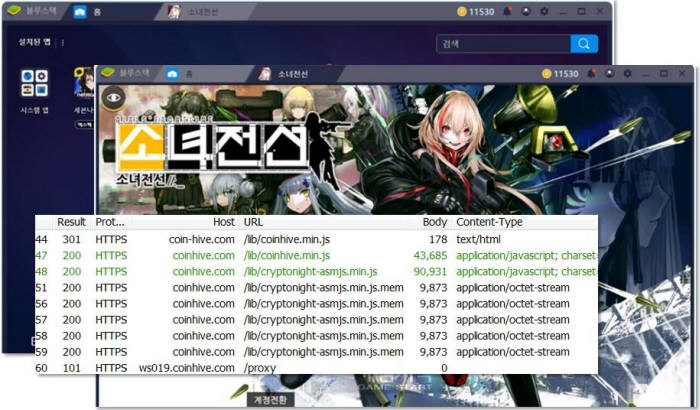Launch the sunflower app icon in the back window
Image resolution: width=700 pixels, height=410 pixels.
[83, 82]
